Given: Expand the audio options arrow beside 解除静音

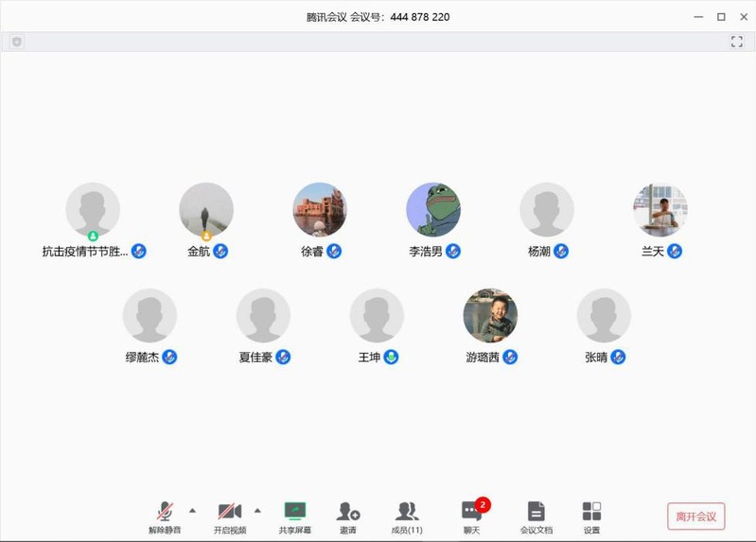Looking at the screenshot, I should pyautogui.click(x=192, y=510).
